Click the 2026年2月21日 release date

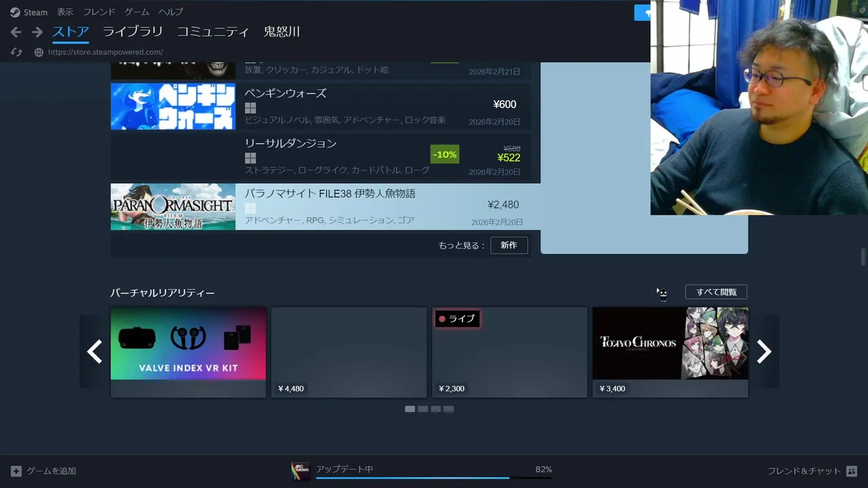pos(494,72)
